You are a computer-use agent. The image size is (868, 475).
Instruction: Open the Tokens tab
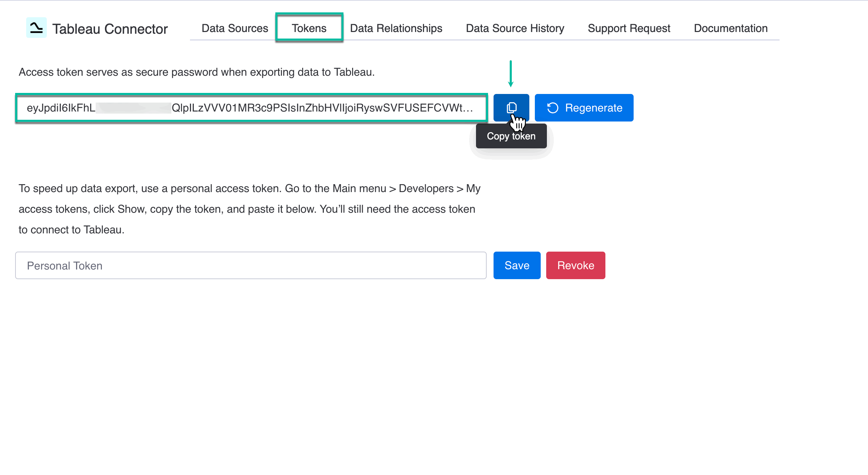click(309, 28)
